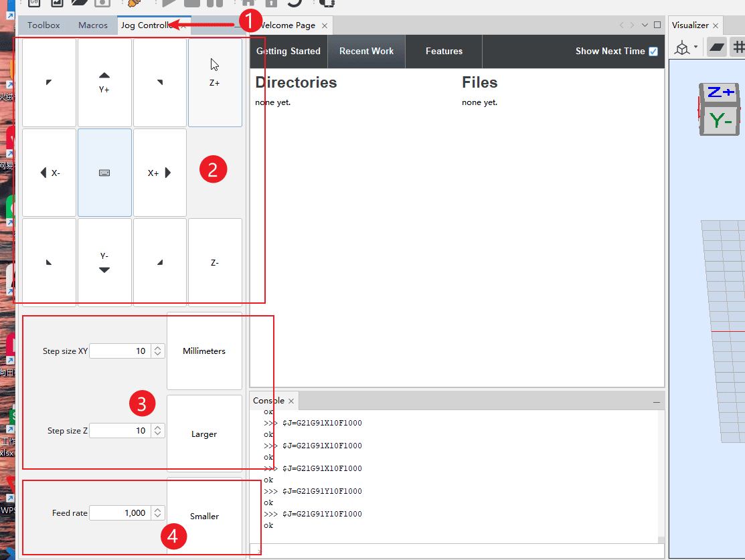Click the Millimeters unit button
745x560 pixels.
[x=204, y=351]
